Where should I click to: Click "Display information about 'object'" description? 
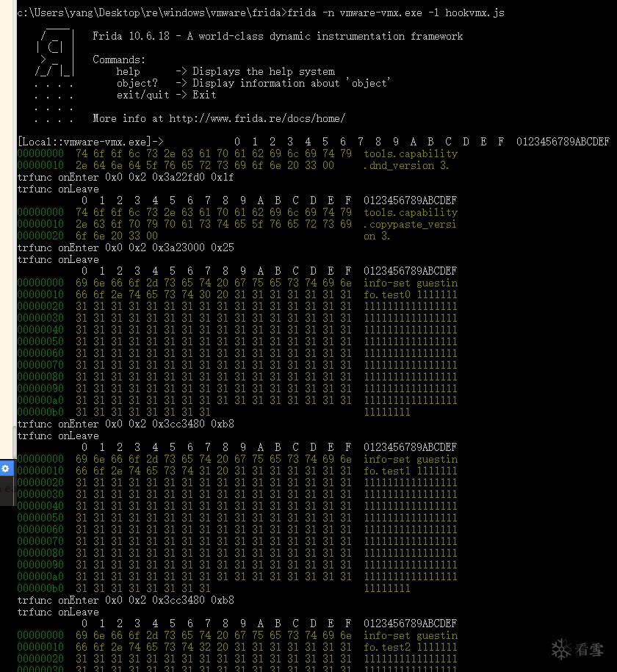(x=292, y=83)
